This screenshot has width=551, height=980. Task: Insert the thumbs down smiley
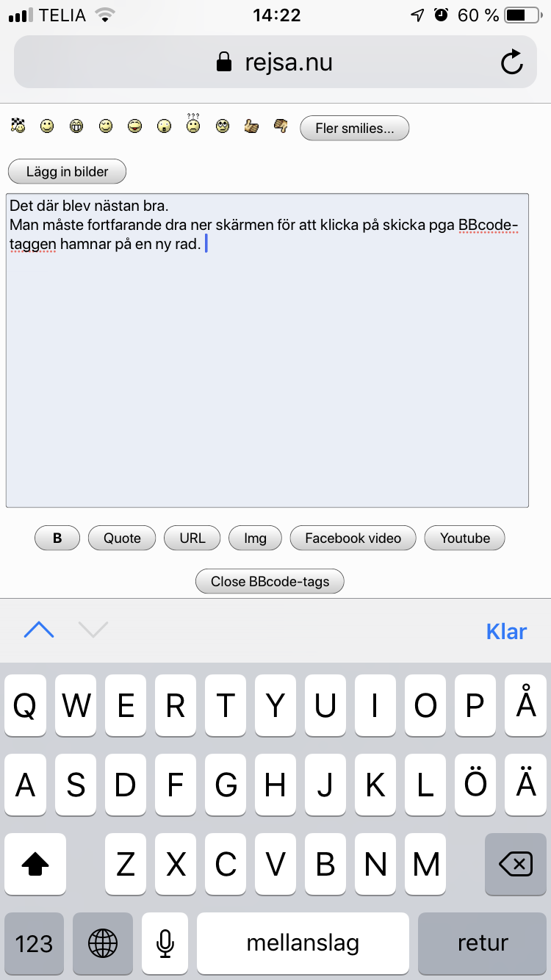281,126
